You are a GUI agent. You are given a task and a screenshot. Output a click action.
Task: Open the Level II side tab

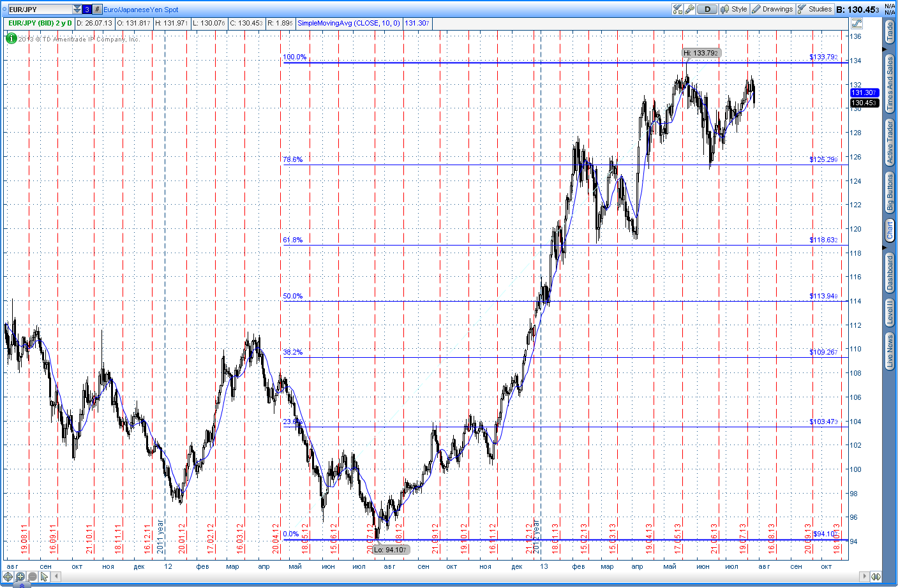click(x=890, y=313)
